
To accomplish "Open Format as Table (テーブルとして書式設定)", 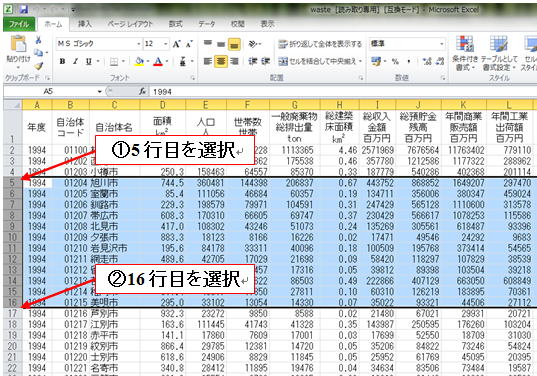I will (x=499, y=53).
